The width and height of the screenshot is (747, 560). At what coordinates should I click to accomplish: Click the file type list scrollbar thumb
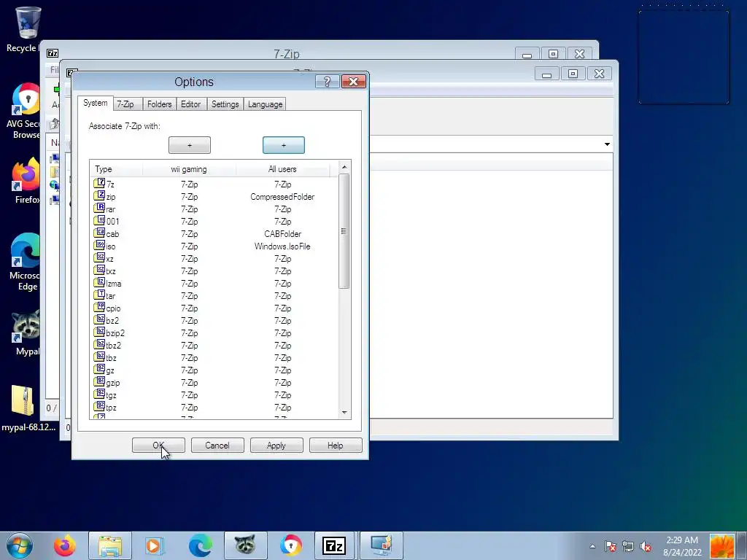(x=344, y=231)
